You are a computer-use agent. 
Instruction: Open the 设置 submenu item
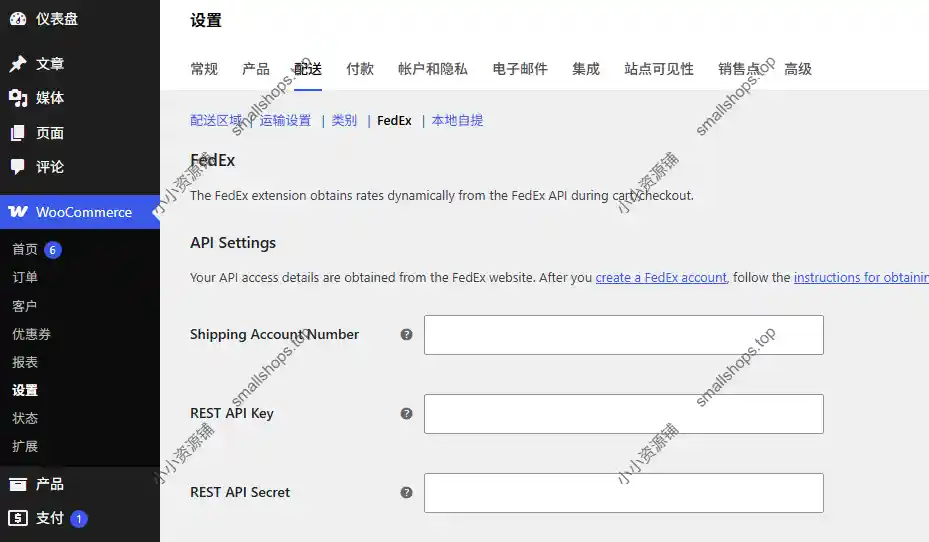tap(25, 390)
